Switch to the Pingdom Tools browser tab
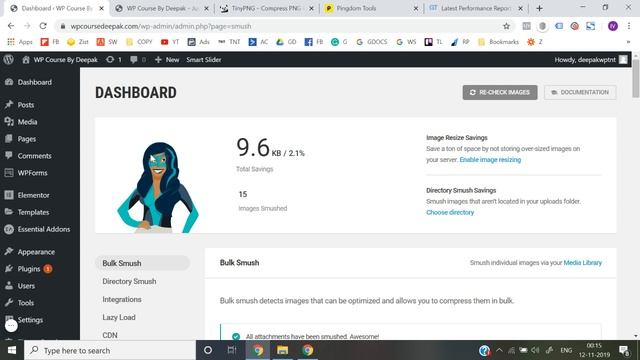Screen dimensions: 640x360 pos(371,8)
